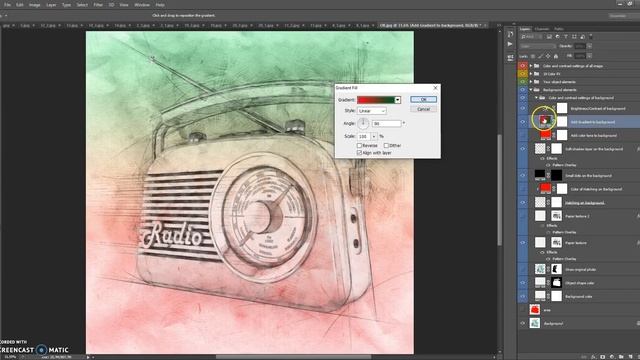Filter layers by shape layer icon

click(574, 37)
